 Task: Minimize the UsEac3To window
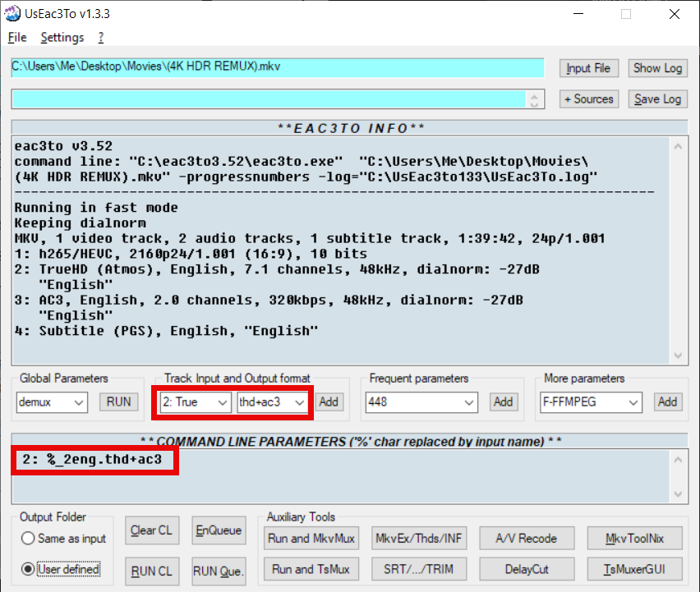[578, 14]
